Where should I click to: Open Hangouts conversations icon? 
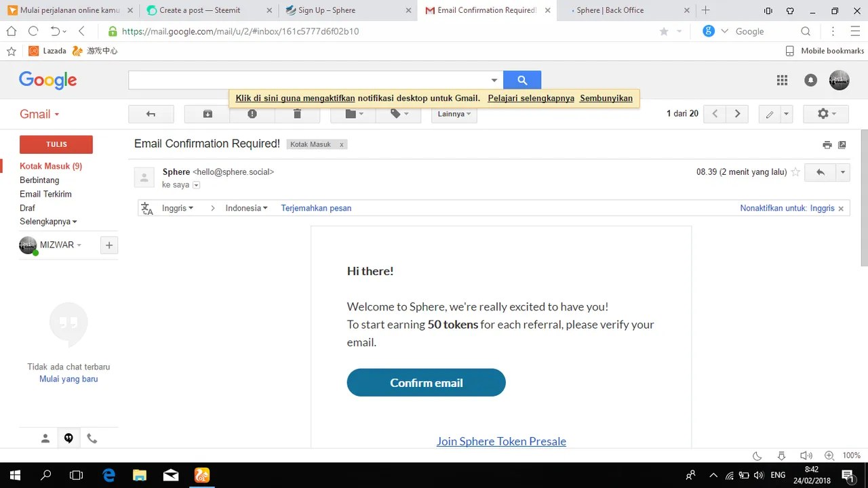pos(68,439)
